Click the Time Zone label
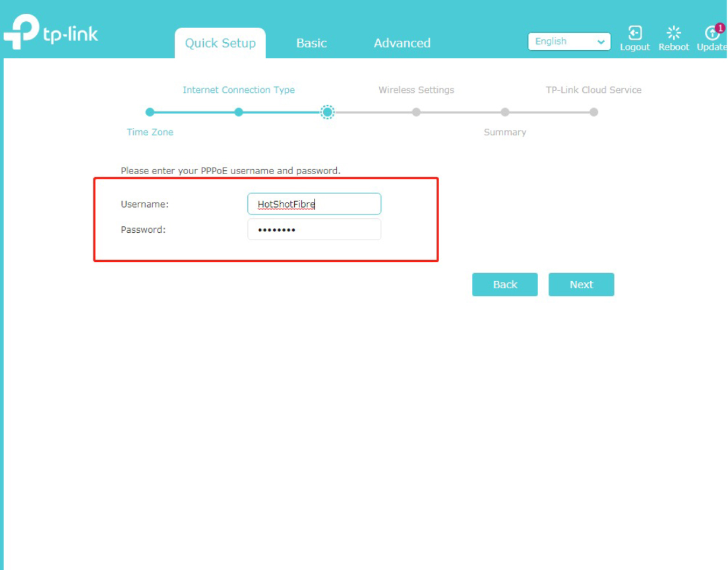728x570 pixels. (150, 133)
